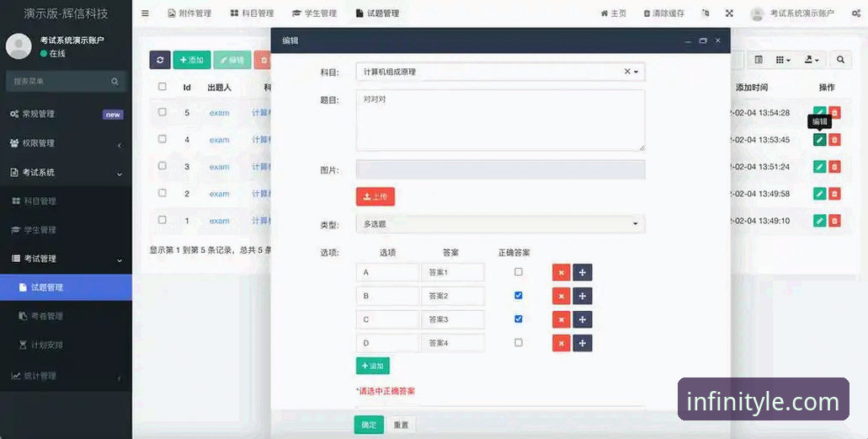The width and height of the screenshot is (868, 439).
Task: Expand 权限管理 in sidebar
Action: (67, 143)
